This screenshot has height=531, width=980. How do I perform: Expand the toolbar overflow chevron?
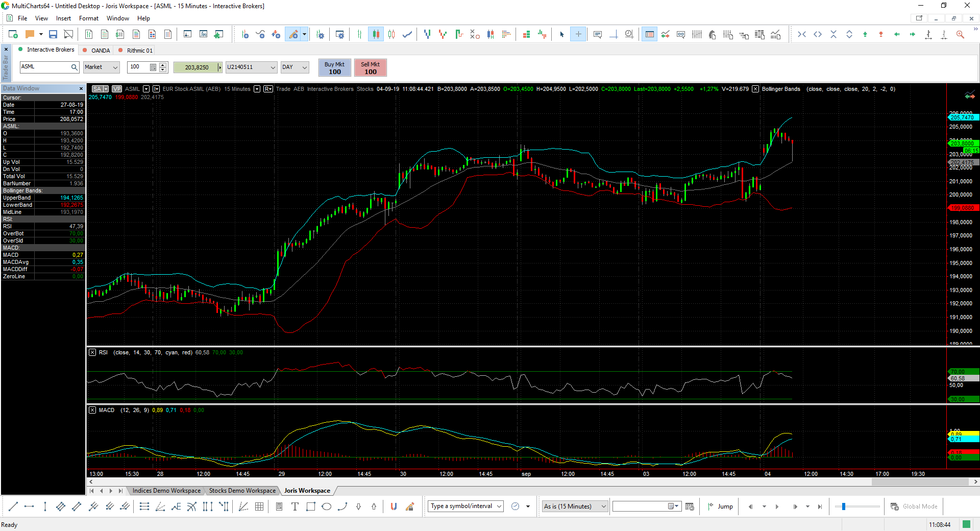click(x=975, y=29)
